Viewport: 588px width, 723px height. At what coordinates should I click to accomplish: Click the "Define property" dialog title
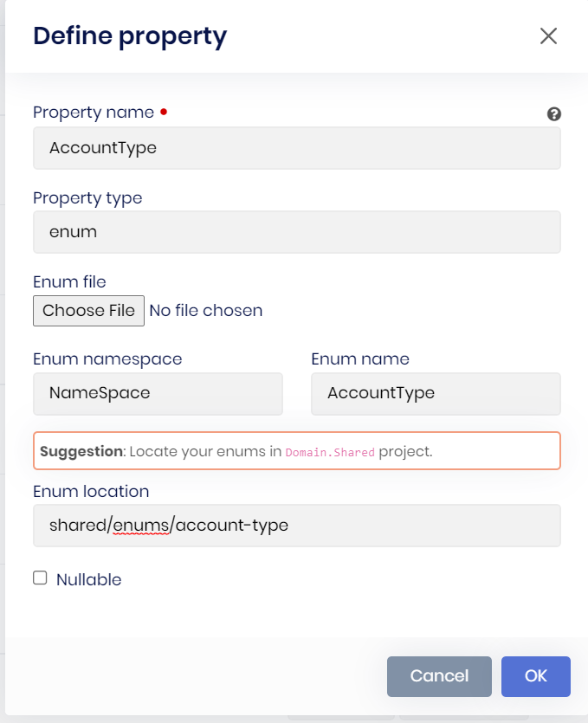[130, 36]
